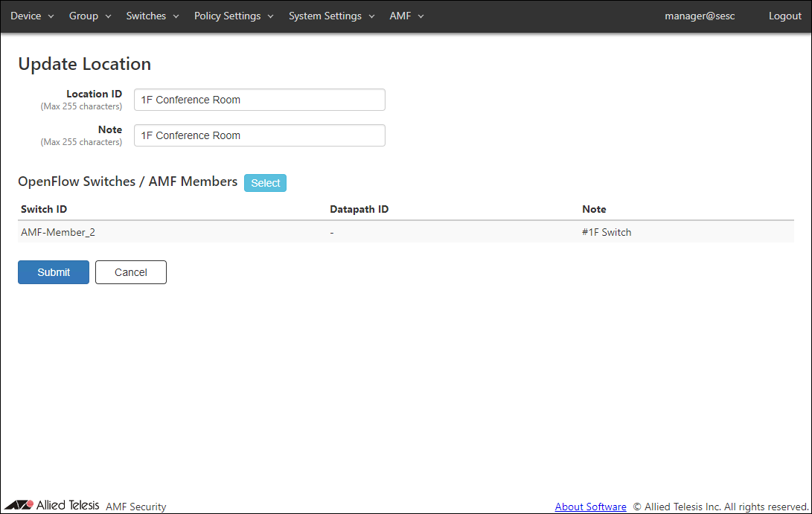Click the Datapath ID column header
812x514 pixels.
click(359, 209)
